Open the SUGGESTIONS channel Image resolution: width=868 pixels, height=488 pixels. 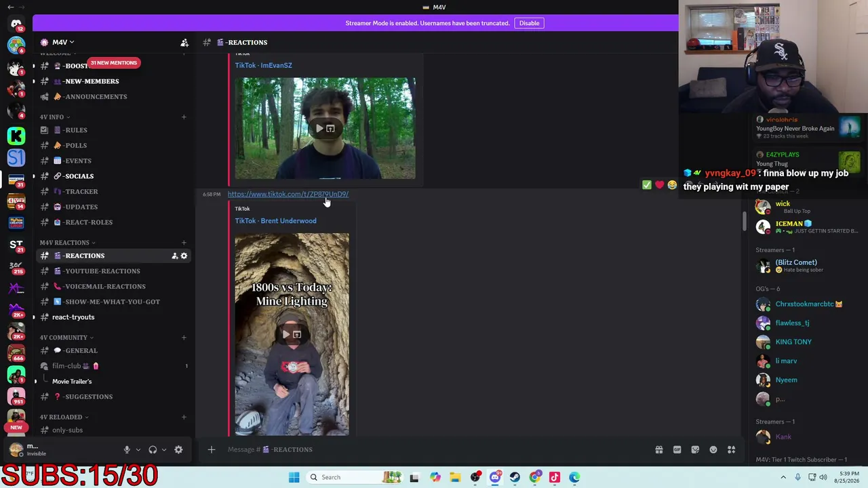[113, 396]
